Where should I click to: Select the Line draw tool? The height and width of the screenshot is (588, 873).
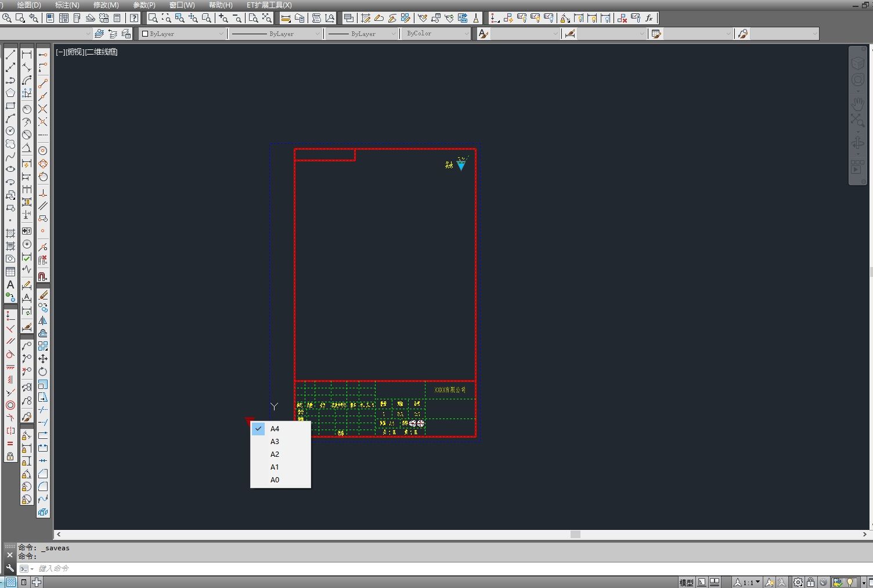tap(10, 55)
